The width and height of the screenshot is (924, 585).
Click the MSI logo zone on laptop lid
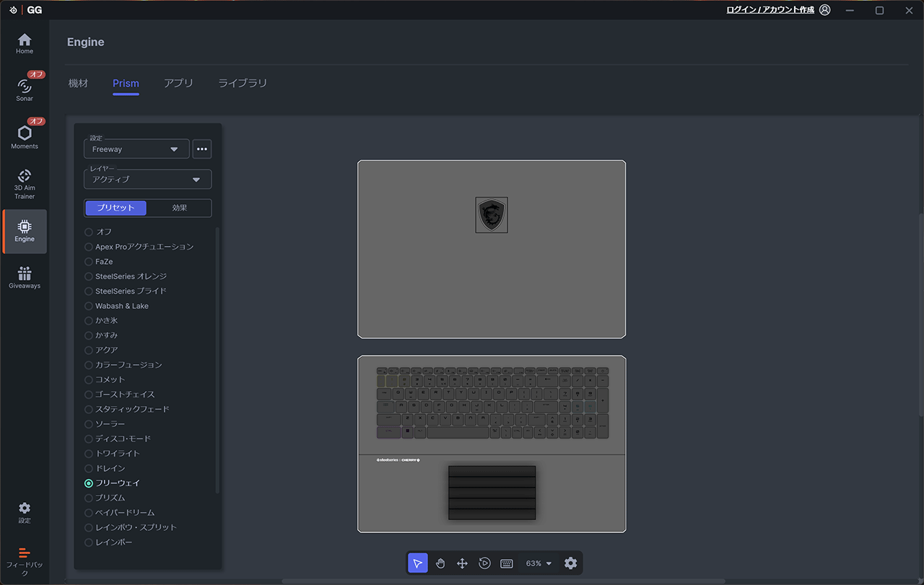(x=491, y=215)
